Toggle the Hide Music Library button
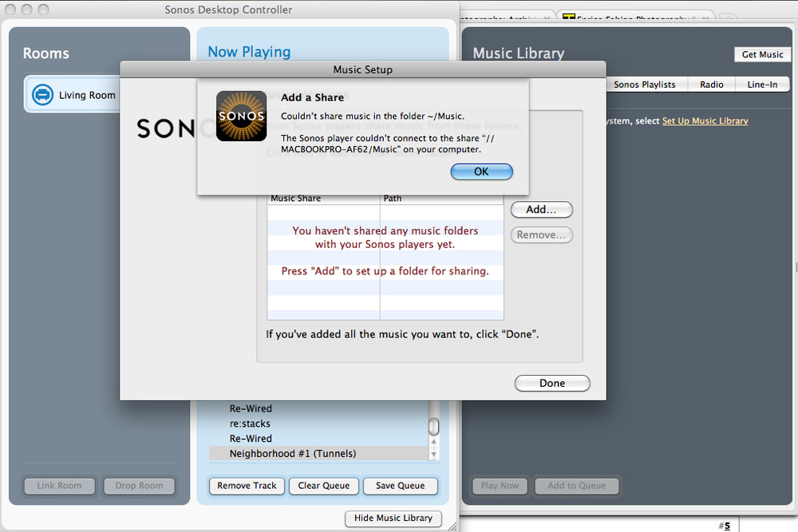The width and height of the screenshot is (798, 532). [393, 518]
